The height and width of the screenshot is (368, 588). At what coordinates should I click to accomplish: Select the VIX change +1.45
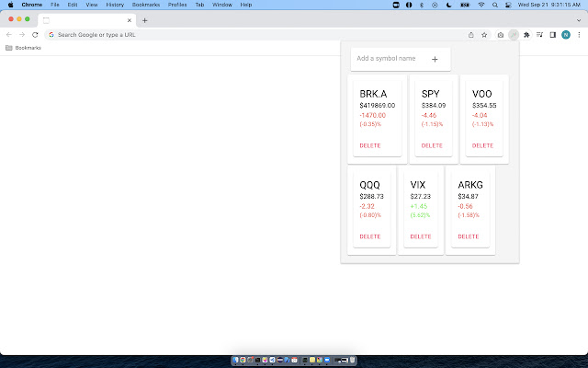click(x=419, y=206)
